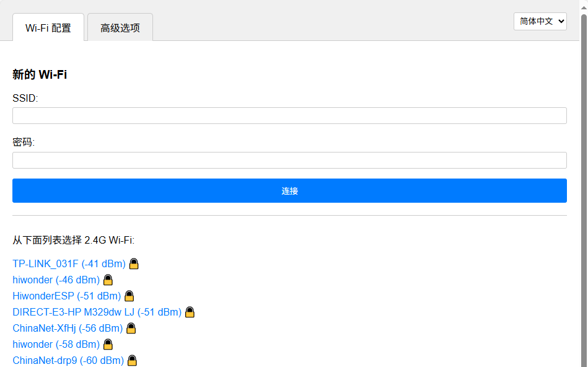Pick the HiwonderESP (-51 dBm) network
This screenshot has height=367, width=588.
point(66,296)
